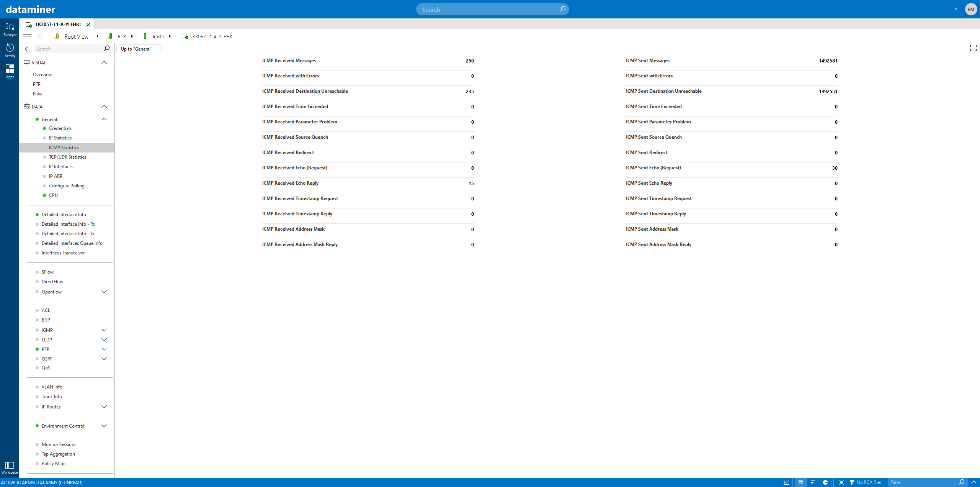The width and height of the screenshot is (980, 487).
Task: Open the FM user avatar menu
Action: tap(971, 9)
